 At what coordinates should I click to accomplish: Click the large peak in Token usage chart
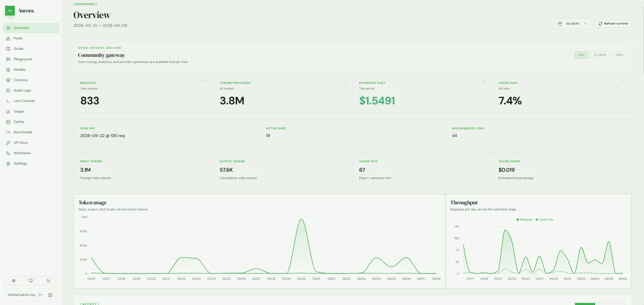(301, 219)
